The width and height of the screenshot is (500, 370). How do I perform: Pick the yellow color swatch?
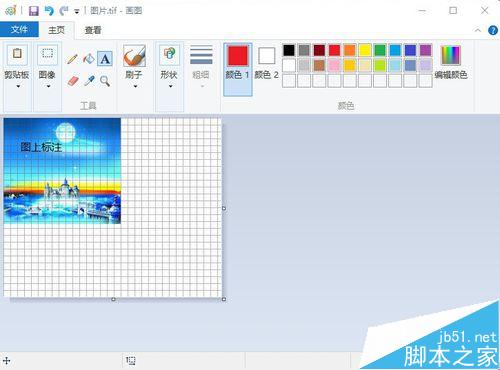(365, 50)
